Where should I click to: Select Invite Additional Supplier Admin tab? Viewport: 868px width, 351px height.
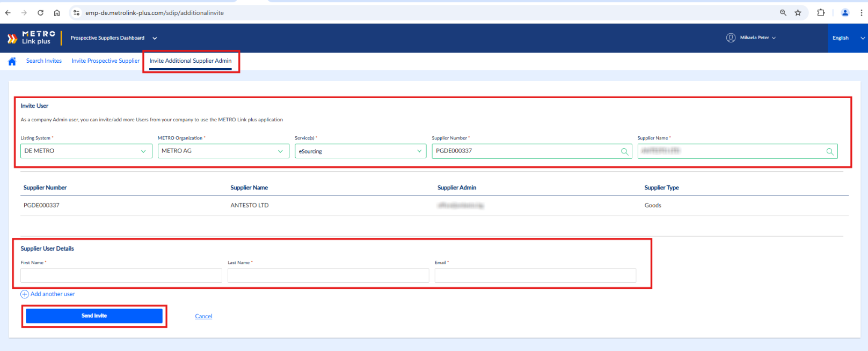click(191, 61)
